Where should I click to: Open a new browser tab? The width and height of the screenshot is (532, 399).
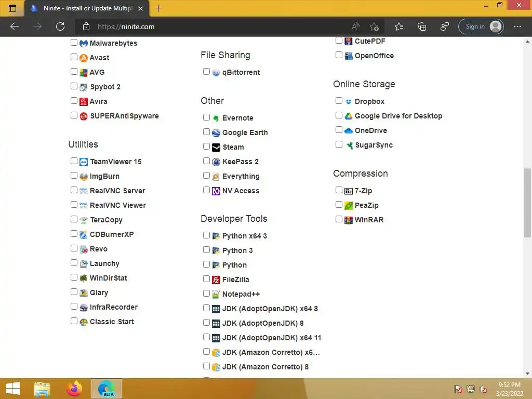click(x=158, y=8)
